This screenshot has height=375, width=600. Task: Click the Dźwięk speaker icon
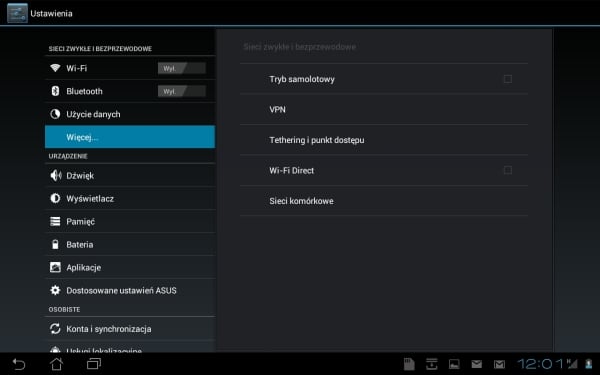tap(55, 175)
